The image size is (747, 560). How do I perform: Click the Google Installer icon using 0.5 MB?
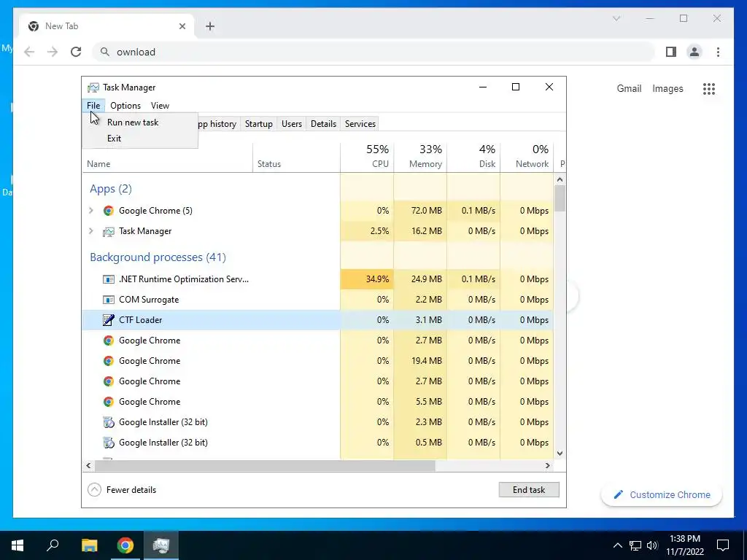[x=109, y=443]
